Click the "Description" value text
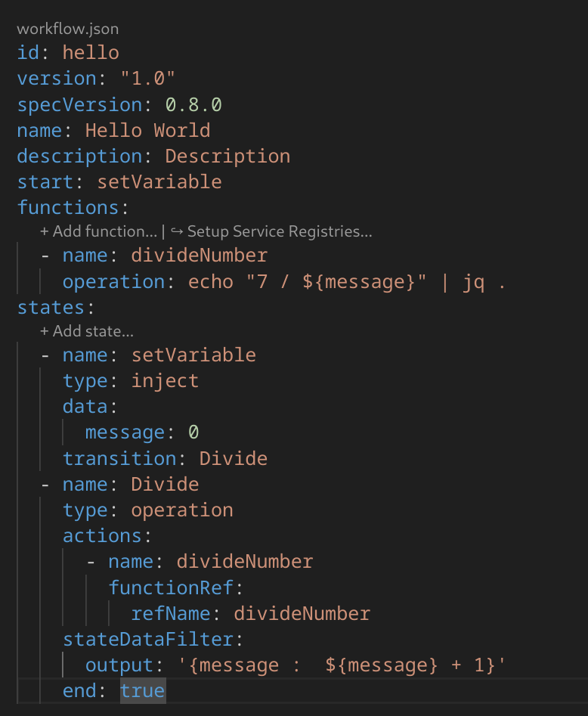Image resolution: width=588 pixels, height=716 pixels. [227, 156]
